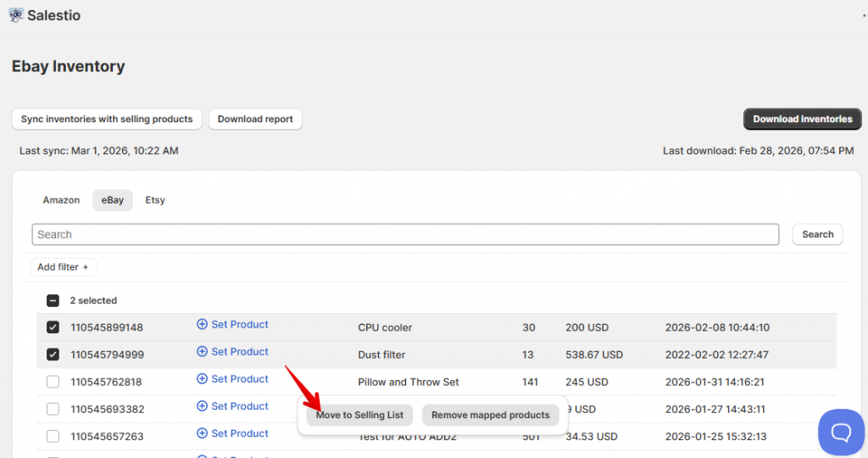Click Move to Selling List
868x458 pixels.
tap(359, 415)
